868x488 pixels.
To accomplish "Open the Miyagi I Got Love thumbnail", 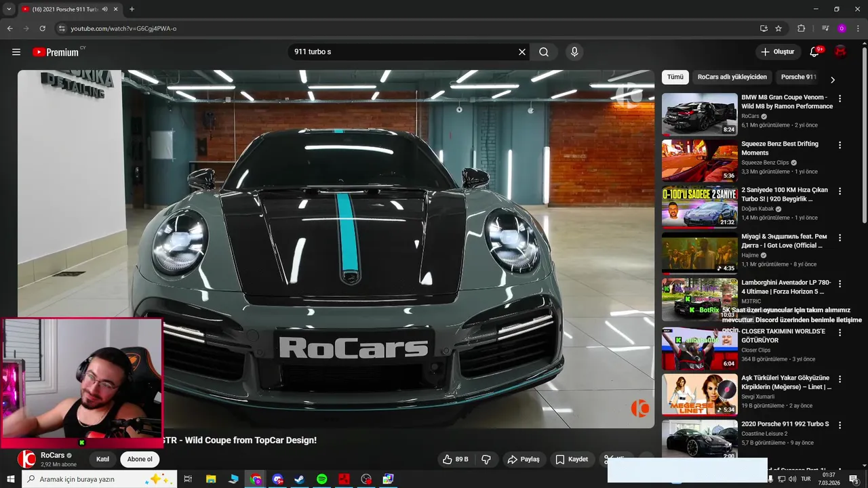I will click(699, 253).
